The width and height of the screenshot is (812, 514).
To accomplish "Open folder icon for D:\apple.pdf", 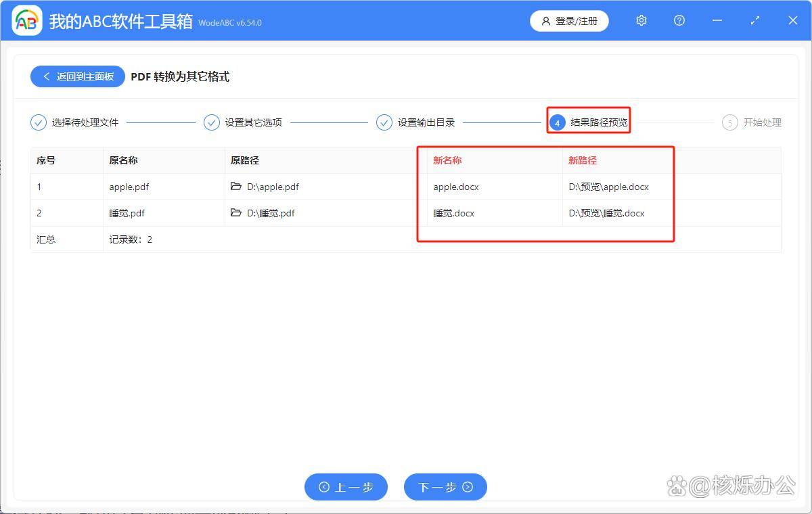I will [x=236, y=186].
